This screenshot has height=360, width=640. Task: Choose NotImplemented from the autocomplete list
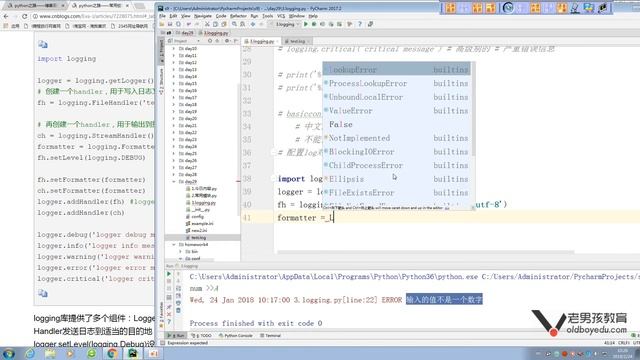(396, 138)
